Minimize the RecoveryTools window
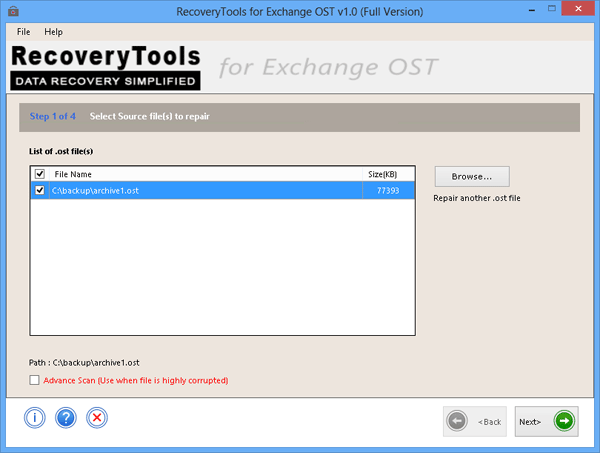Screen dimensions: 600x453 [532, 9]
